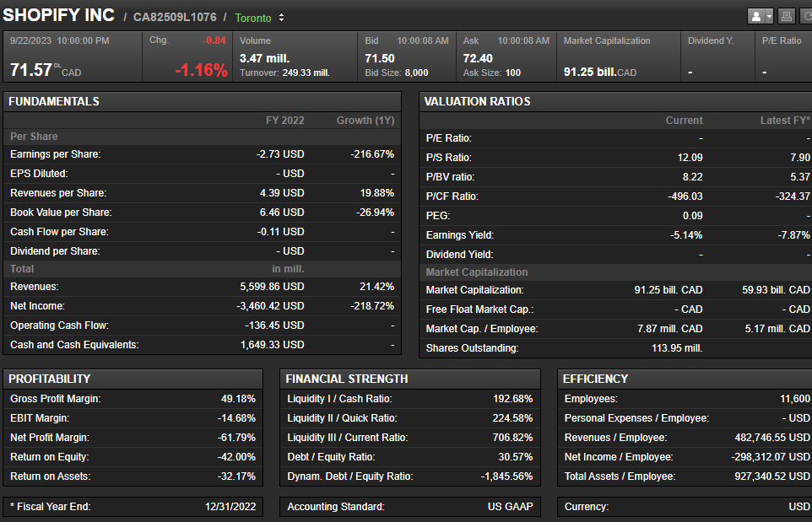
Task: Click the Dividend per Share label
Action: coord(55,251)
